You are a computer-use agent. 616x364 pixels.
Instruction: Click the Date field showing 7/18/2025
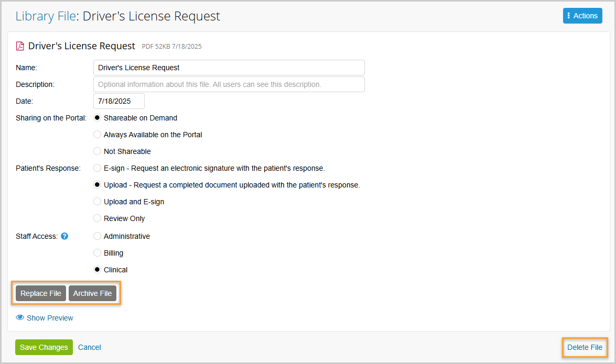(118, 101)
